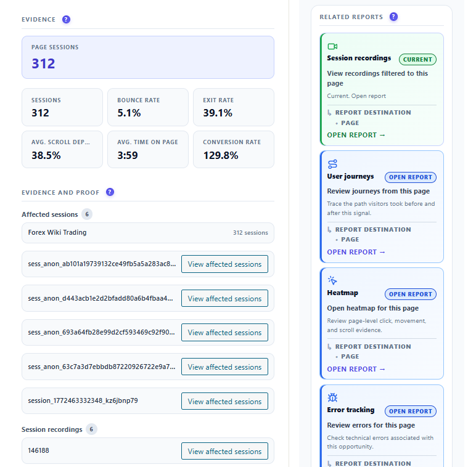
Task: Click the Error tracking card title
Action: click(351, 410)
